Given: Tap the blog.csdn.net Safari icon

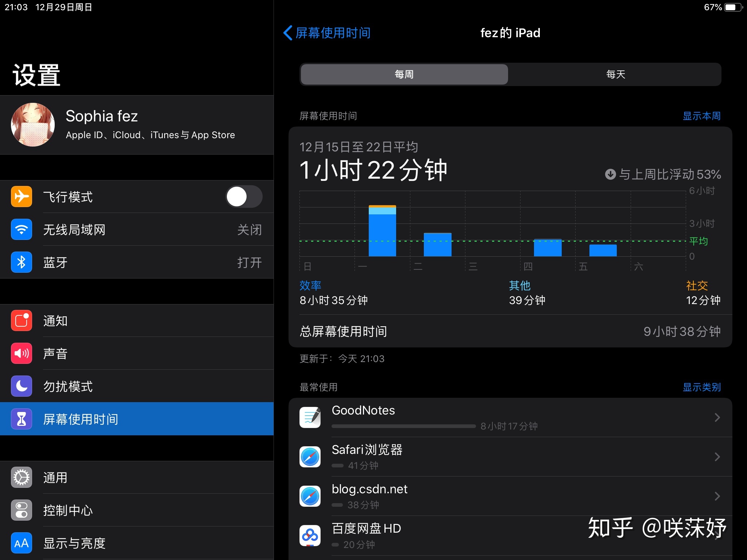Looking at the screenshot, I should pyautogui.click(x=310, y=496).
